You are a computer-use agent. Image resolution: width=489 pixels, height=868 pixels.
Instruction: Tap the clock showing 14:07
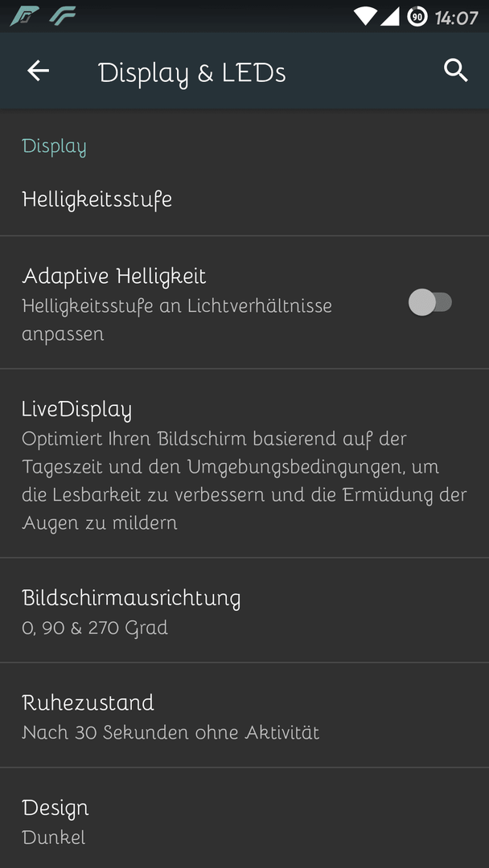456,18
